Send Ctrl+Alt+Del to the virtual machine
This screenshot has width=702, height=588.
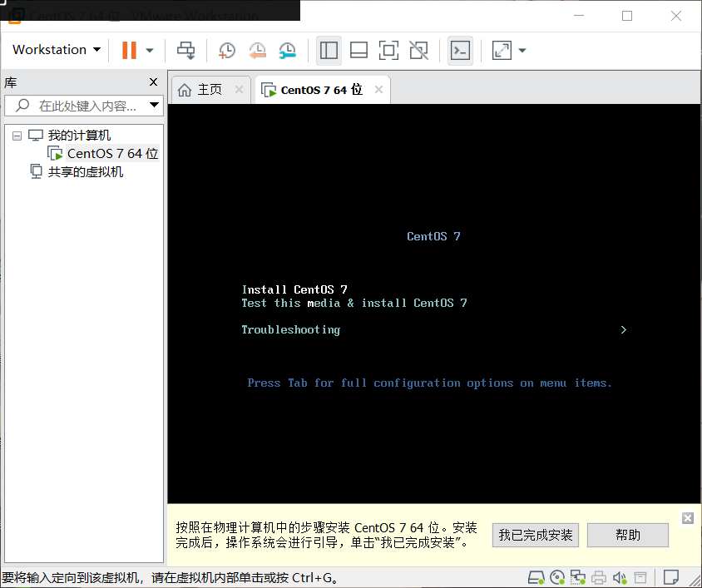click(185, 50)
